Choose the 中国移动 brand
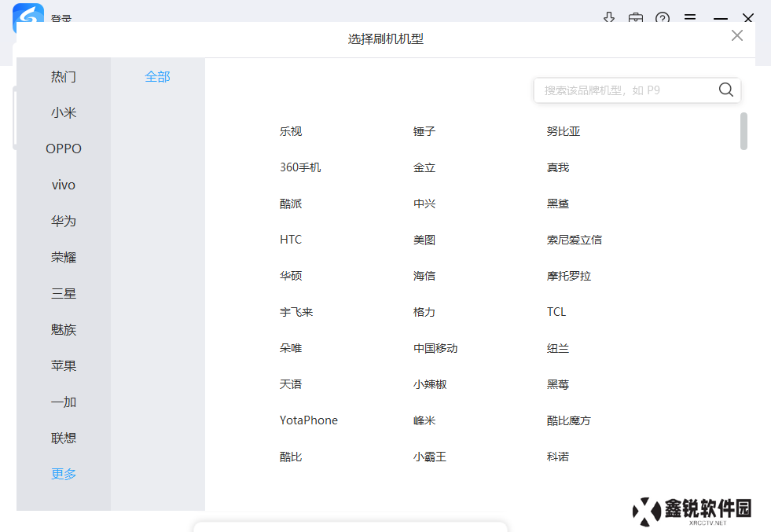The width and height of the screenshot is (771, 532). 435,348
